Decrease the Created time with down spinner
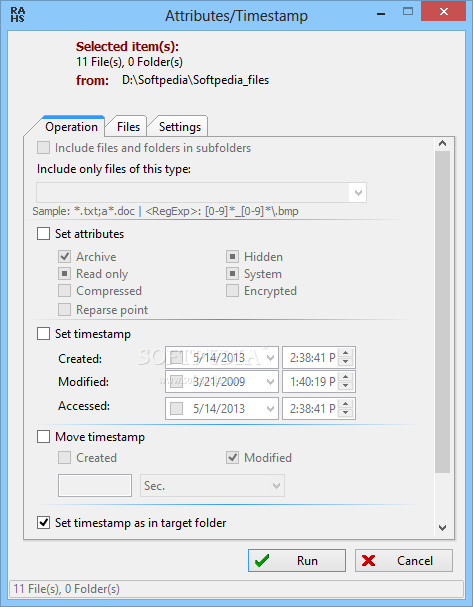This screenshot has height=607, width=473. pyautogui.click(x=345, y=362)
